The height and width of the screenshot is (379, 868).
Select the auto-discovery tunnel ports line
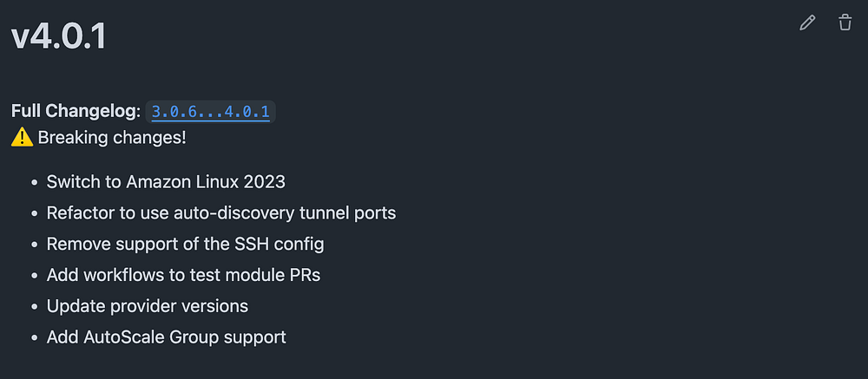220,212
